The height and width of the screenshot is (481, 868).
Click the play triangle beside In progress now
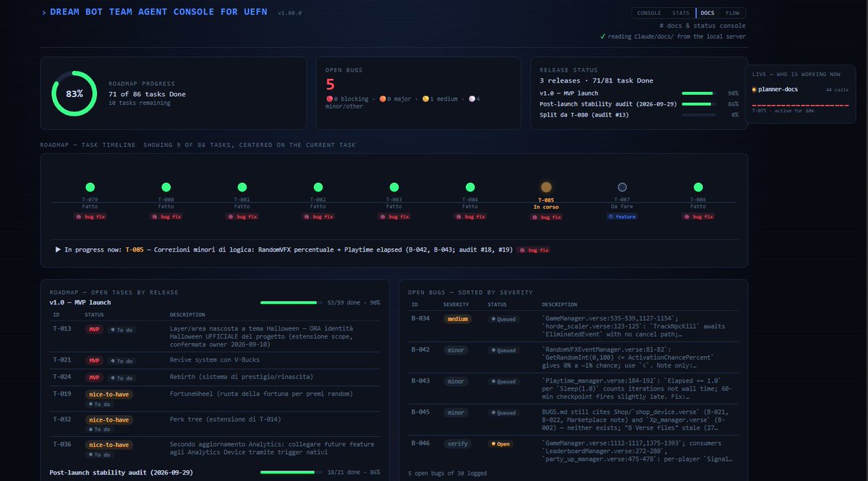pyautogui.click(x=58, y=250)
